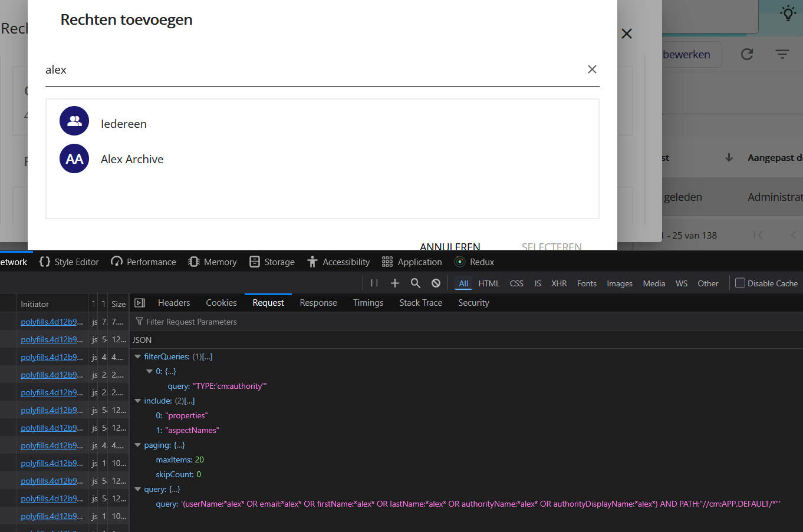The height and width of the screenshot is (532, 803).
Task: Open network search magnifier icon
Action: (416, 283)
